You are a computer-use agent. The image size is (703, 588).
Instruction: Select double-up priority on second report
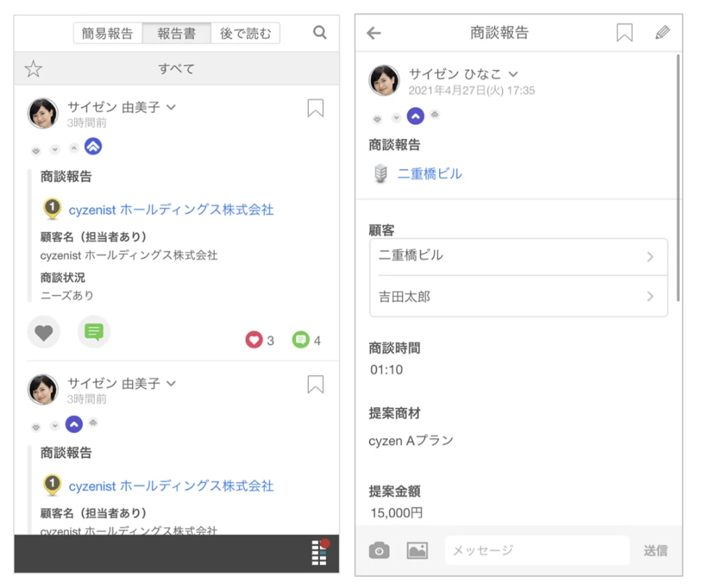(93, 422)
